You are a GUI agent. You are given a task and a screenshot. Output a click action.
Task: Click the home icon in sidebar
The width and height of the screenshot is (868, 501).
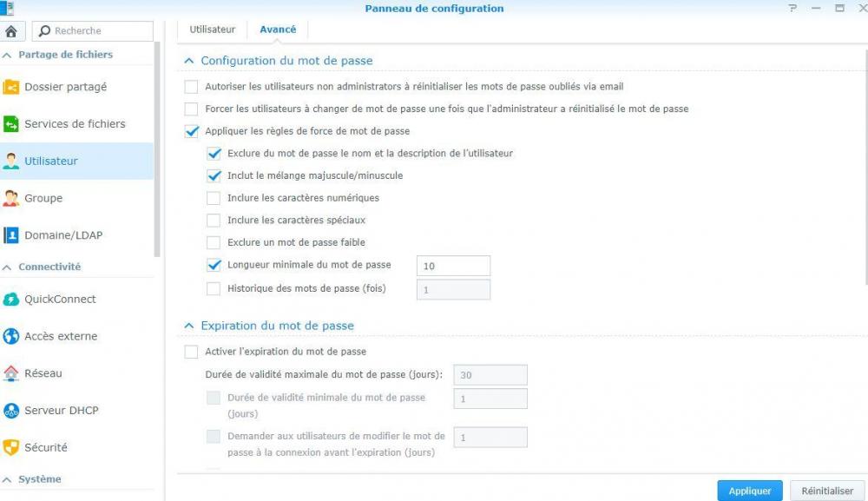(11, 31)
